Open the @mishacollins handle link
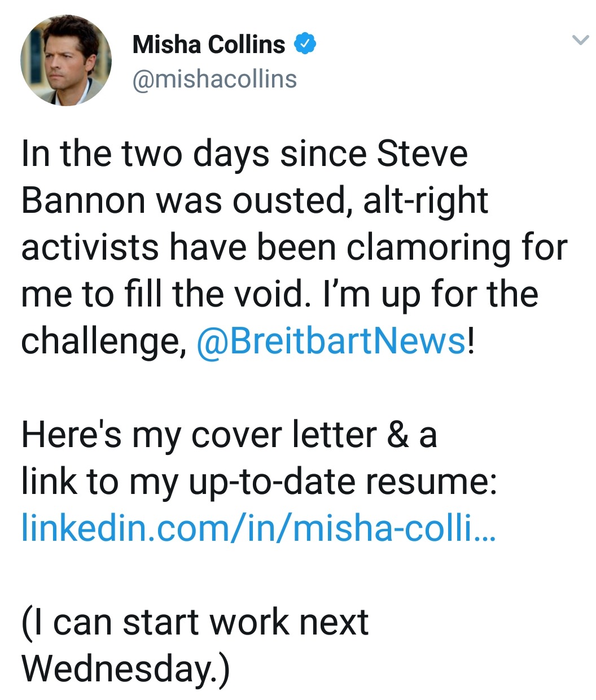Screen dimensions: 596x700 (214, 79)
